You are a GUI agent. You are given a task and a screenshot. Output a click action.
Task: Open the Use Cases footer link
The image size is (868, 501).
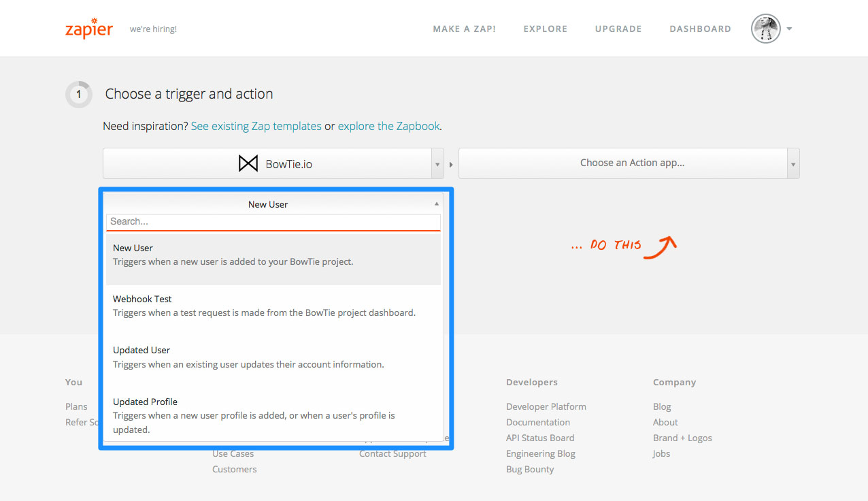pos(233,454)
